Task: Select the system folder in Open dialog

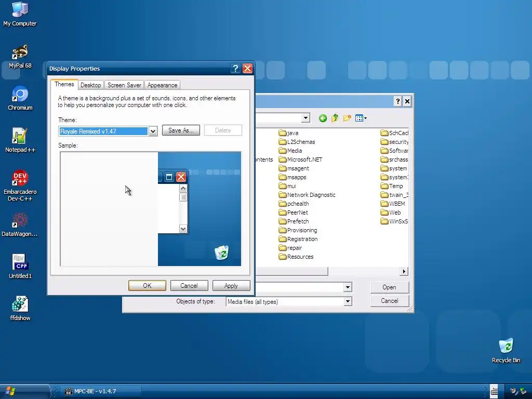Action: click(x=394, y=168)
